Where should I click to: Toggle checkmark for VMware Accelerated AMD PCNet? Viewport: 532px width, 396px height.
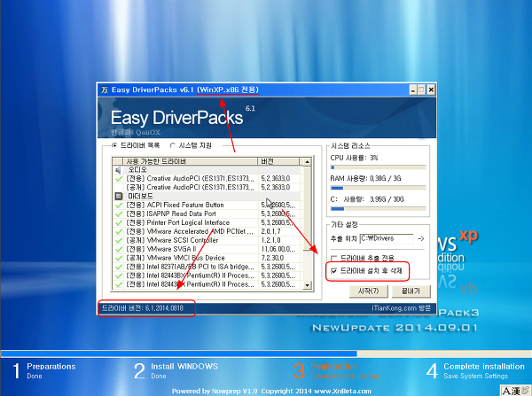119,231
